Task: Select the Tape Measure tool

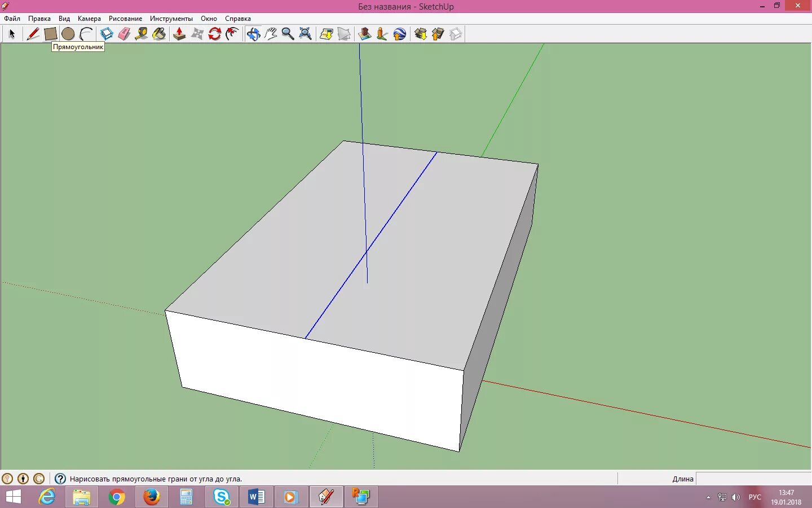Action: (x=142, y=34)
